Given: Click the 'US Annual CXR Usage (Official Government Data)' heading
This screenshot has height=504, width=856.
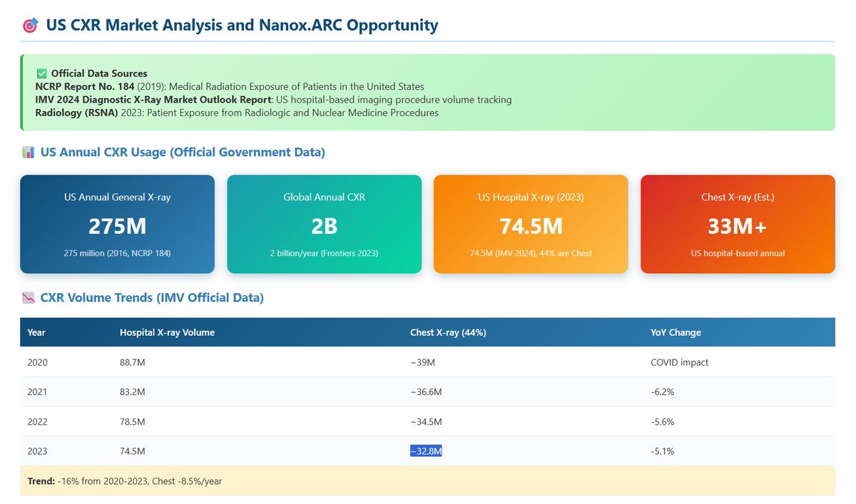Looking at the screenshot, I should [x=183, y=152].
